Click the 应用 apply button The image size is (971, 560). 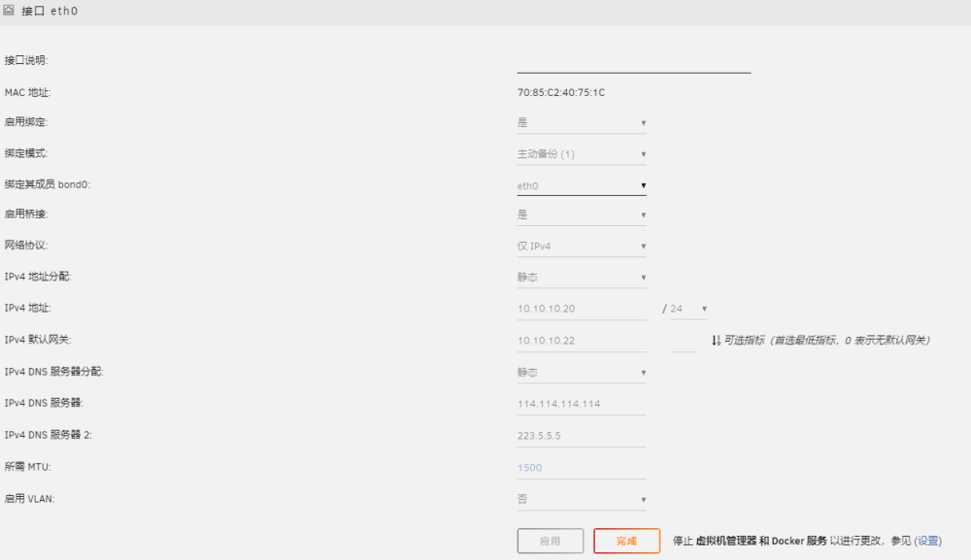click(x=551, y=541)
